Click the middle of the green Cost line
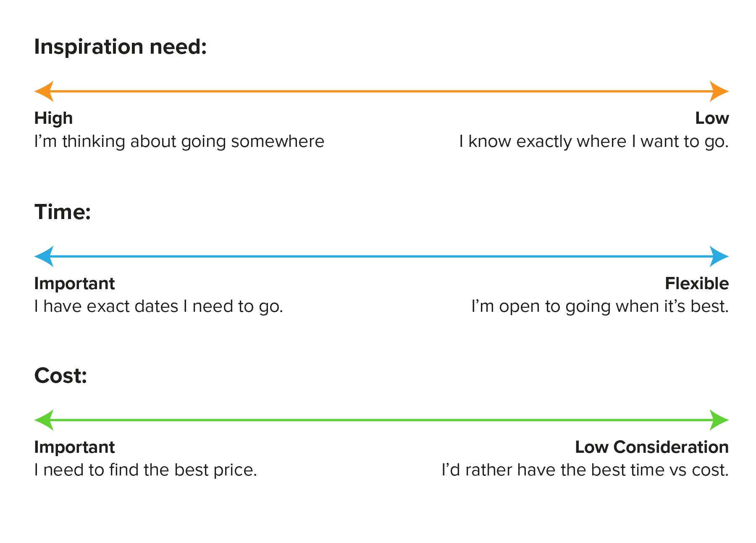Screen dimensions: 756x543 tap(381, 420)
